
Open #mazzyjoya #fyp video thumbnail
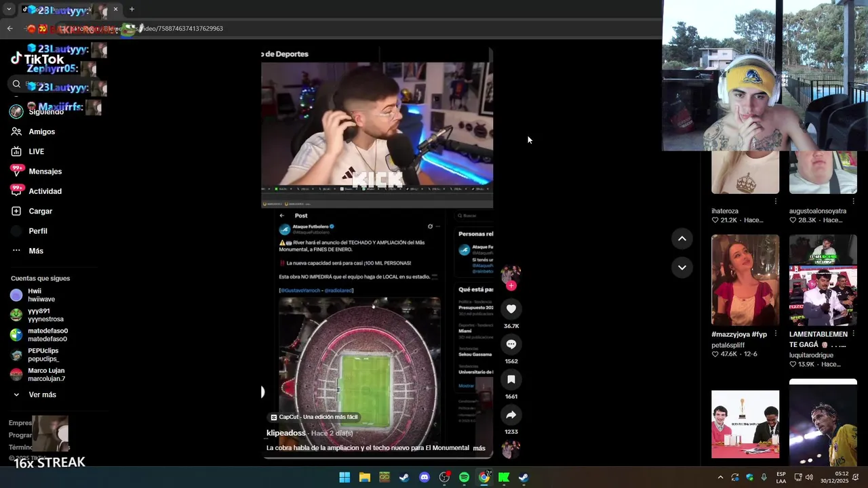pyautogui.click(x=745, y=280)
